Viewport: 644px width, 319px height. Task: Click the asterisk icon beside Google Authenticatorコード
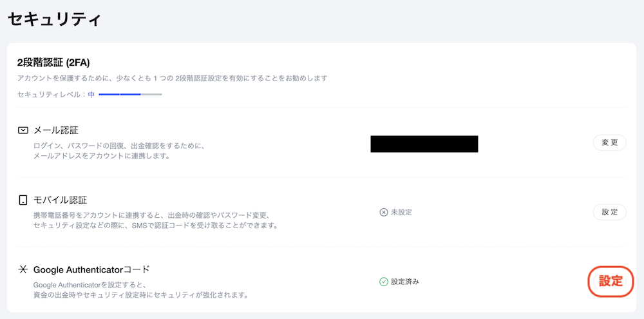pyautogui.click(x=23, y=269)
